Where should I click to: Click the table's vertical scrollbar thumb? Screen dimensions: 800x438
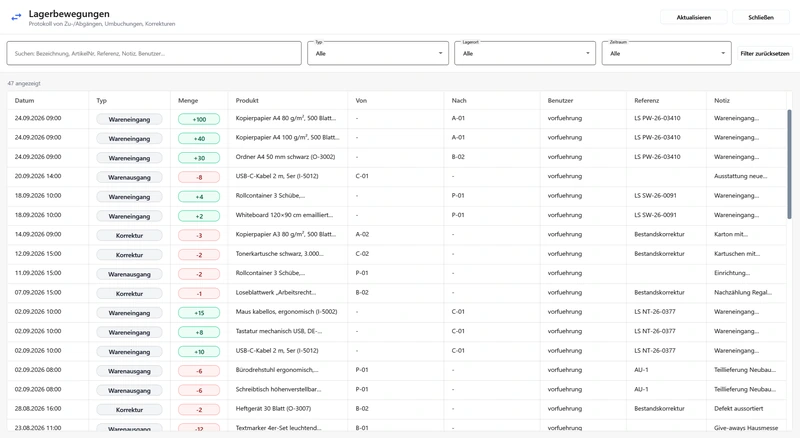tap(789, 164)
